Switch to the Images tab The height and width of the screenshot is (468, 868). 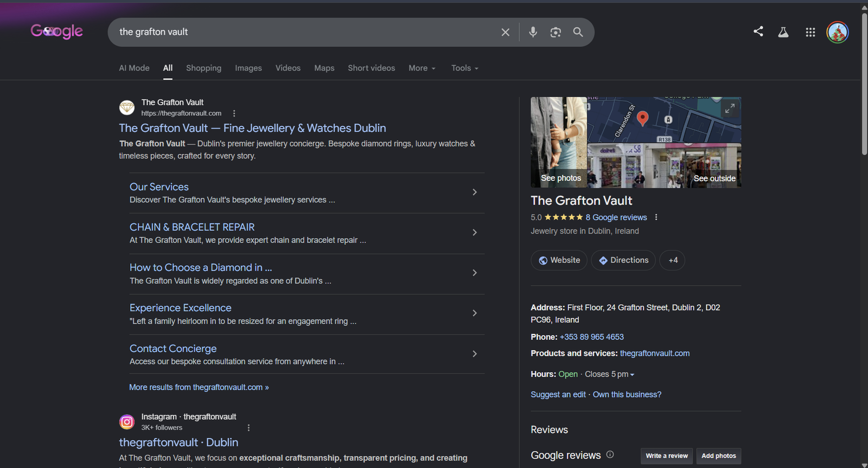click(248, 68)
